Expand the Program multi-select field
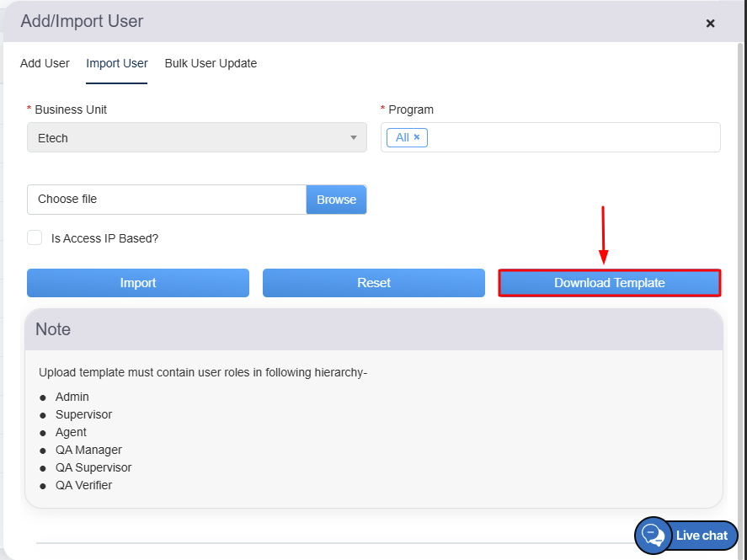The image size is (747, 560). 573,137
